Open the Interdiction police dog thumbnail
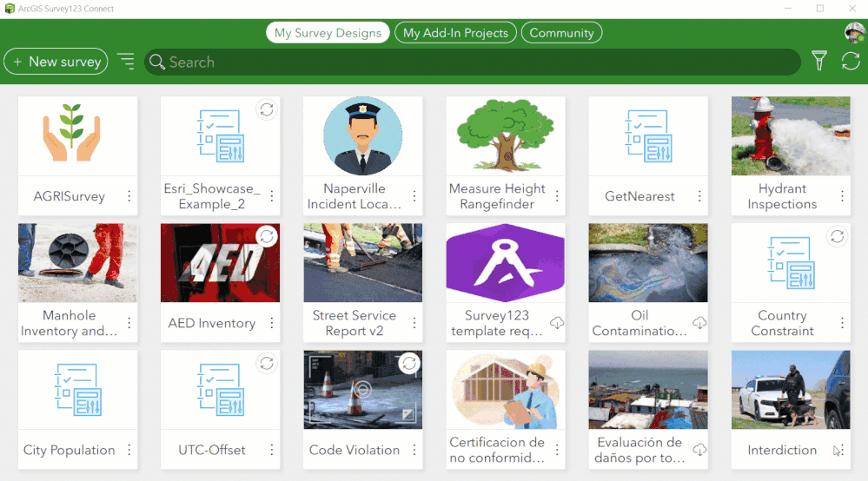This screenshot has width=868, height=481. (x=791, y=390)
